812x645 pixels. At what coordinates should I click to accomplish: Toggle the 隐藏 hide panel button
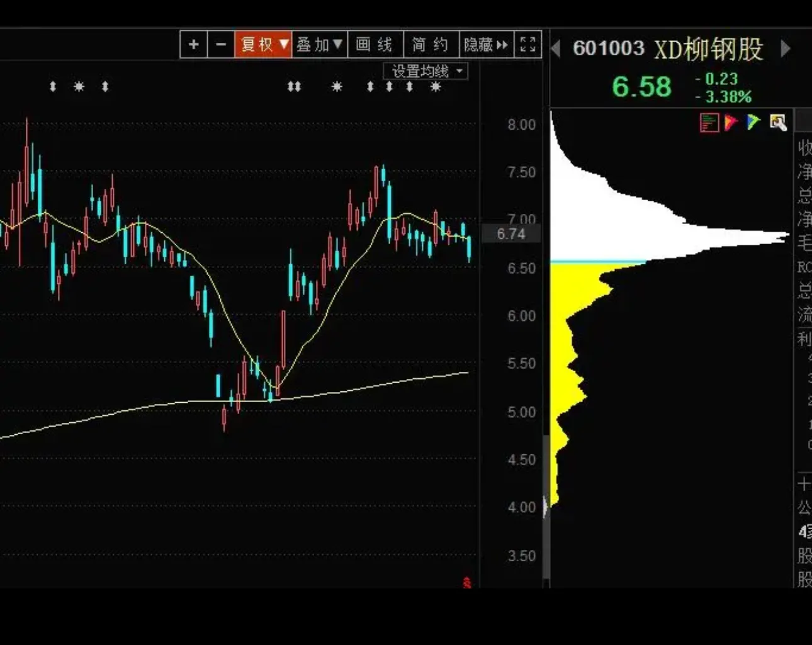(x=485, y=45)
